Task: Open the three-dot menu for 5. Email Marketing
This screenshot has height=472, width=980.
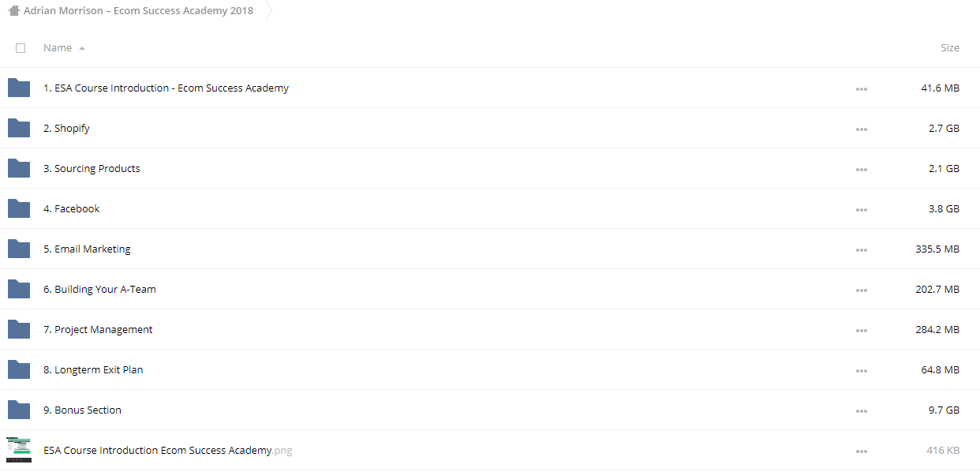Action: 862,249
